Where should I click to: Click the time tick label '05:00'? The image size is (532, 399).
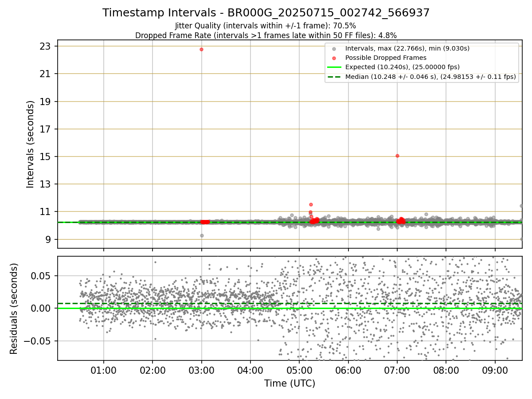299,370
